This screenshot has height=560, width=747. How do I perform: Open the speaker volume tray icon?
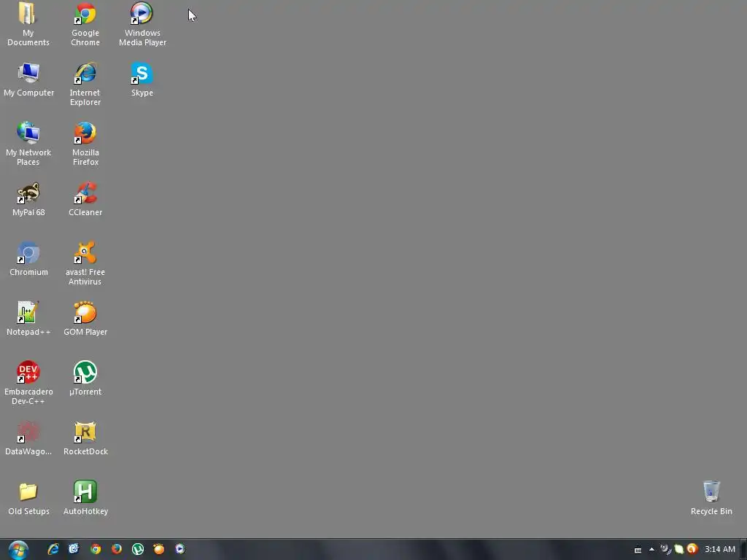[665, 549]
